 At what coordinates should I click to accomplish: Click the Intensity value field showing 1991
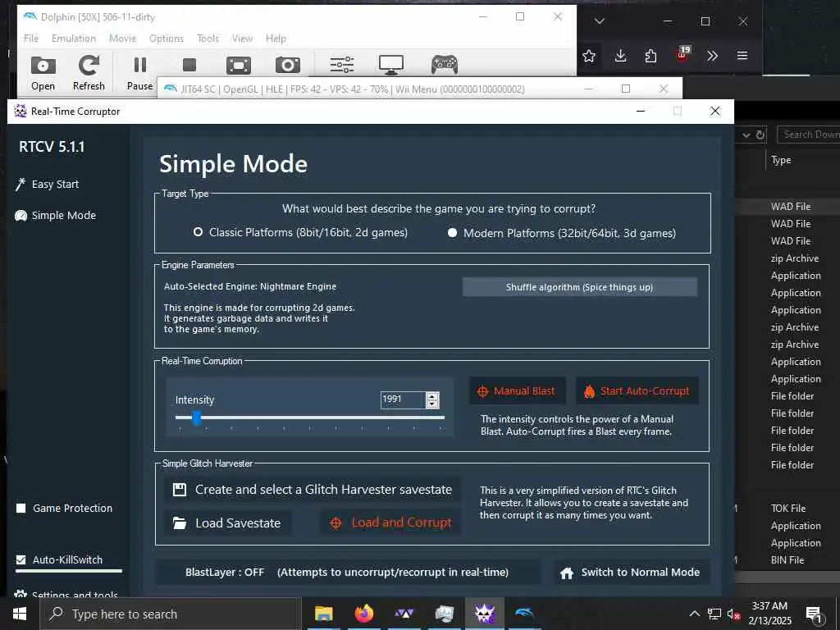pos(403,399)
